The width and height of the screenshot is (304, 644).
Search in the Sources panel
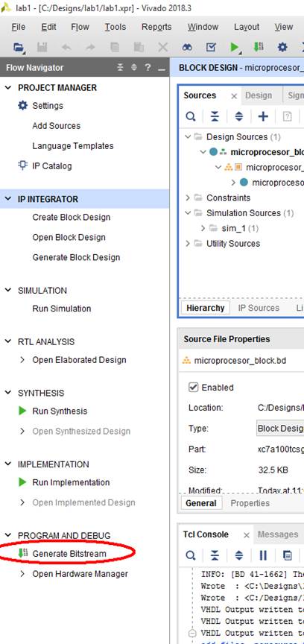(190, 116)
